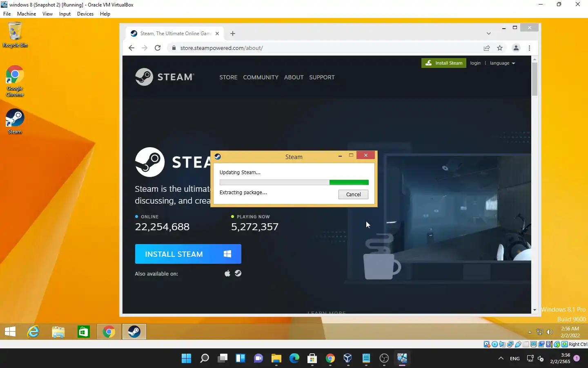This screenshot has width=588, height=368.
Task: Open VirtualBox View menu
Action: [x=47, y=14]
